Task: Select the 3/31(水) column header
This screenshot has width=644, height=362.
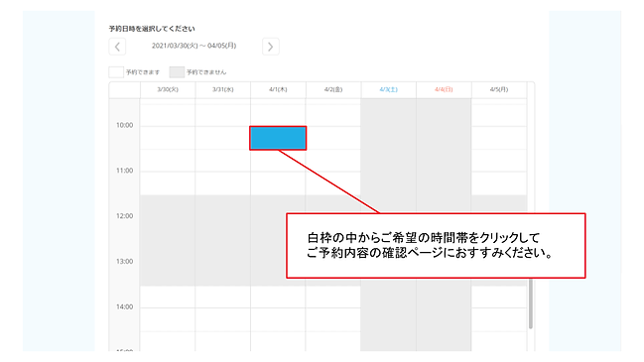Action: click(223, 89)
